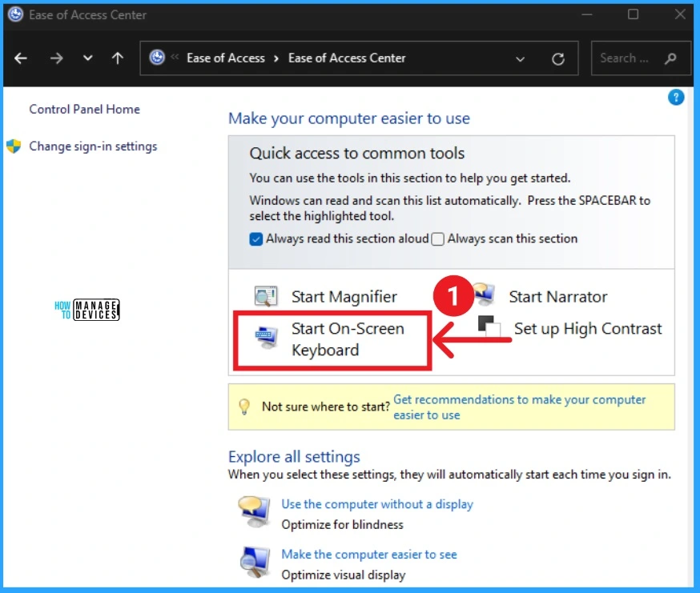The height and width of the screenshot is (593, 700).
Task: Click the Make computer easier to see icon
Action: pyautogui.click(x=254, y=561)
